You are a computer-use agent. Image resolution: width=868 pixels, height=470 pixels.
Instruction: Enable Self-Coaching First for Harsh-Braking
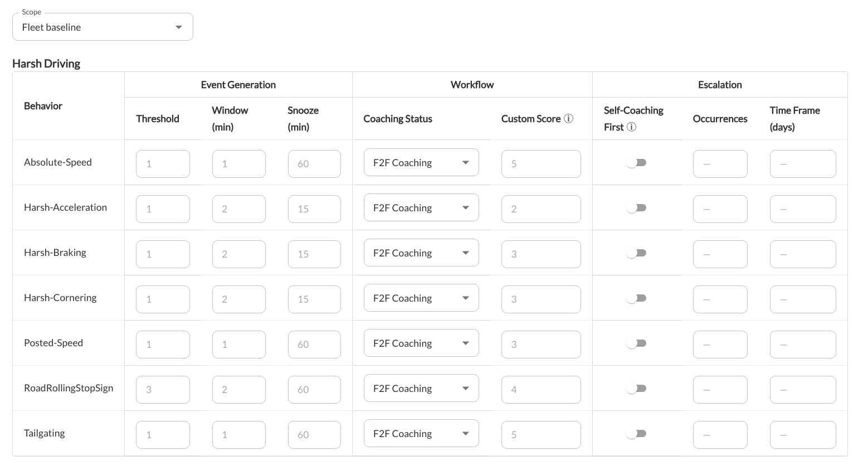(636, 253)
